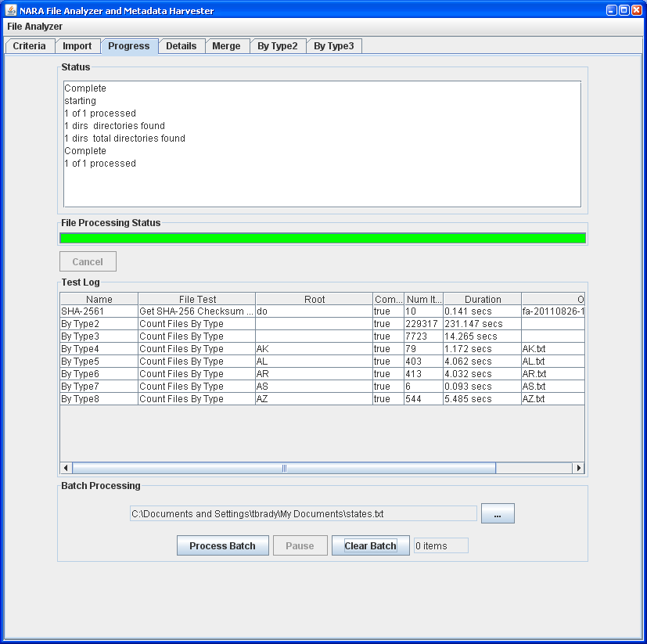This screenshot has width=647, height=644.
Task: Click the Clear Batch button
Action: point(370,545)
